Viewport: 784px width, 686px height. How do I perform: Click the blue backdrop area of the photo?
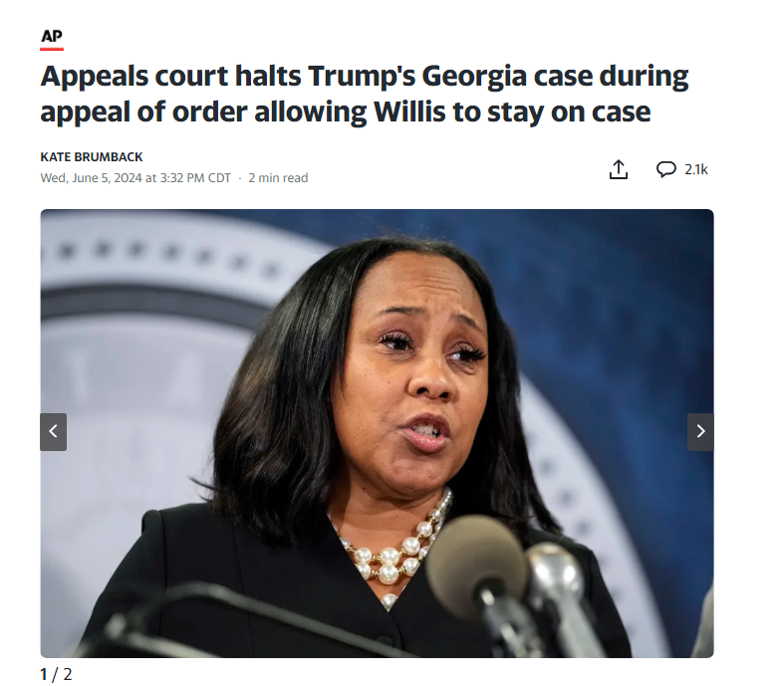tap(625, 300)
